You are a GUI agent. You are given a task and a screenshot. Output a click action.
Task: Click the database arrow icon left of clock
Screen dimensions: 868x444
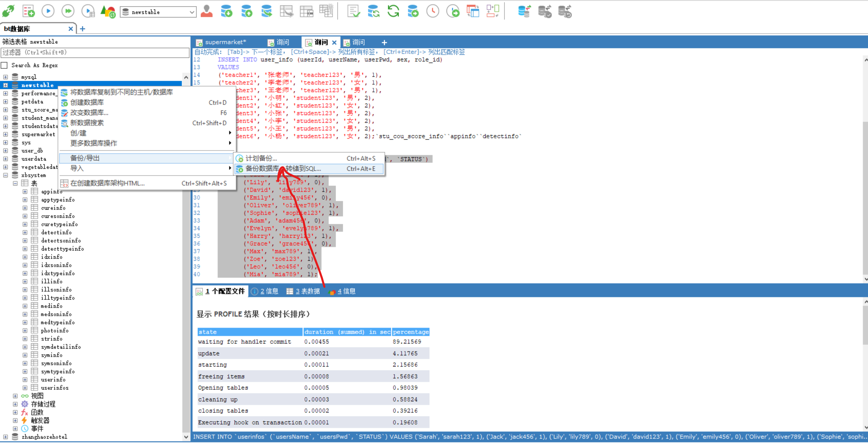(x=413, y=11)
